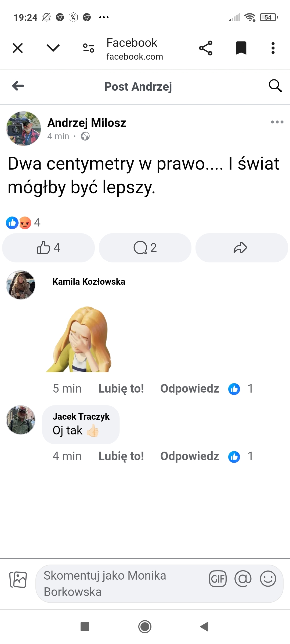290x644 pixels.
Task: Tap the bookmark icon in browser bar
Action: click(241, 48)
